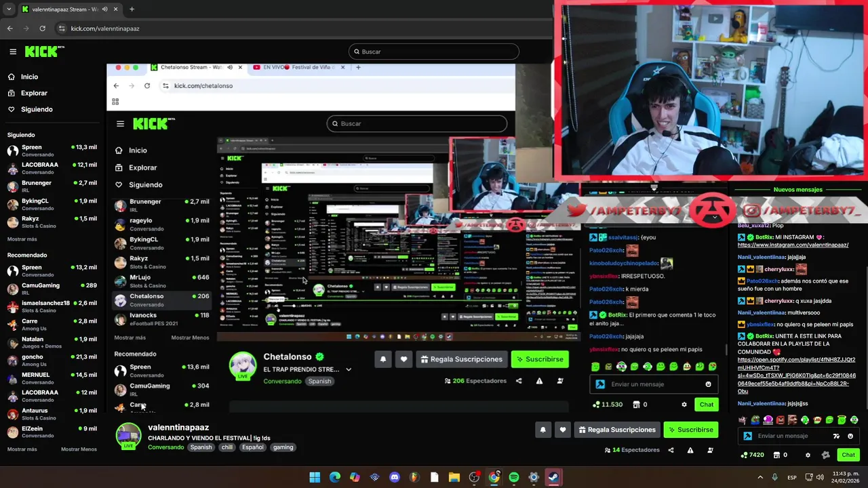
Task: Select the Español tag under valenntinapaaz
Action: (252, 447)
